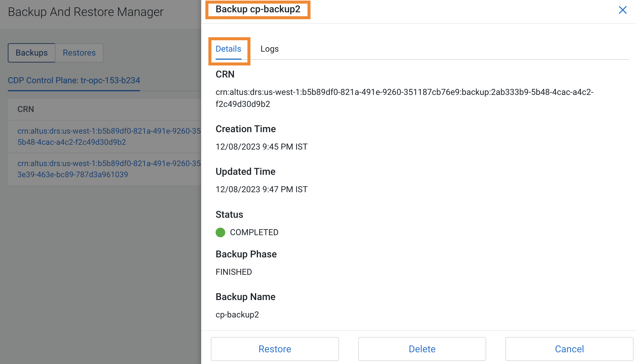
Task: Switch to the Restores view
Action: (x=79, y=53)
